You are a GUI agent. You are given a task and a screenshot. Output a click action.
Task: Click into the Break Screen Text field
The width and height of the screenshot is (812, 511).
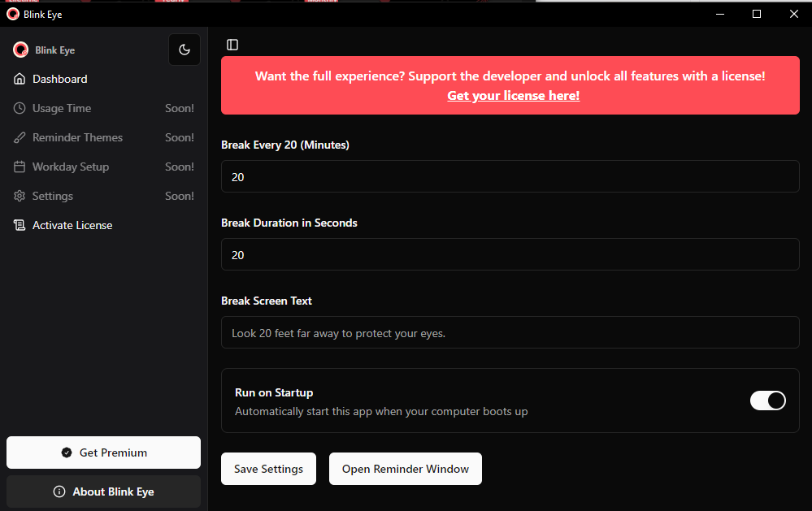coord(510,332)
